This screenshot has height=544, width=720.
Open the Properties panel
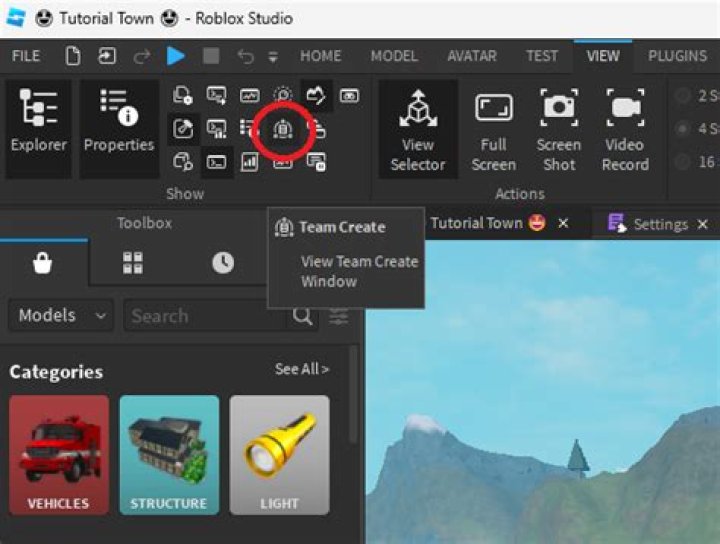pos(119,127)
